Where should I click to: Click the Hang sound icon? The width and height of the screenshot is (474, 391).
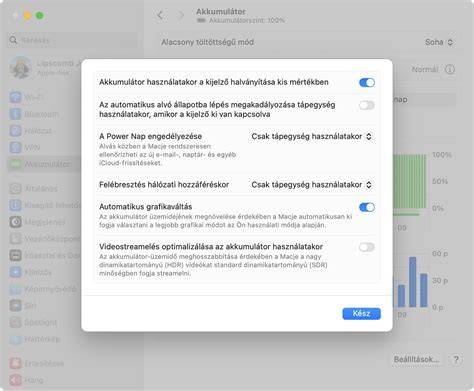pyautogui.click(x=15, y=380)
